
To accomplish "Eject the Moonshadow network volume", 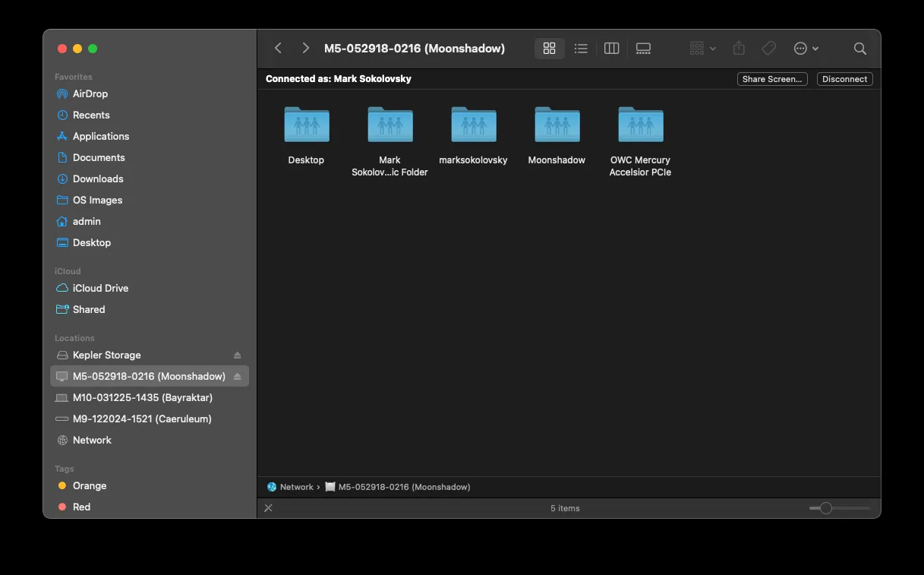I will (x=236, y=376).
